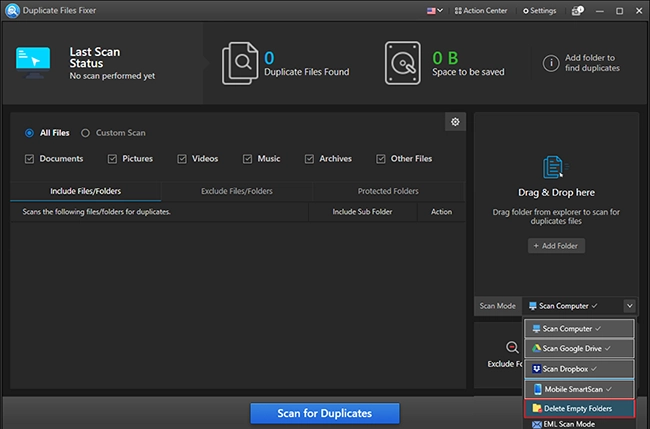The height and width of the screenshot is (429, 650).
Task: Collapse the Scan Mode dropdown arrow
Action: tap(629, 306)
